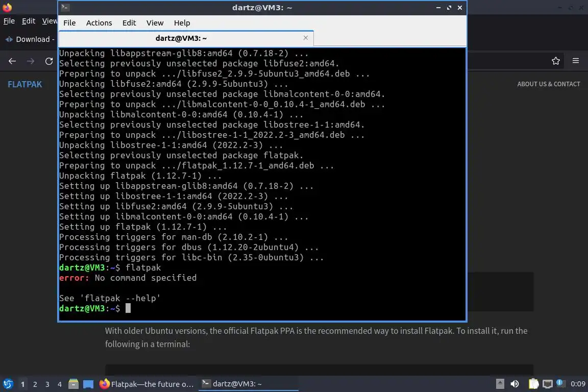This screenshot has height=392, width=588.
Task: Switch to the Firefox Flatpak taskbar window
Action: 146,384
